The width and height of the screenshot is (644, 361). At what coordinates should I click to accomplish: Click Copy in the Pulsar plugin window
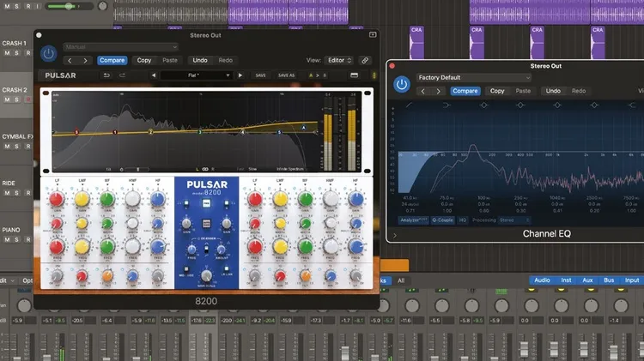(144, 60)
